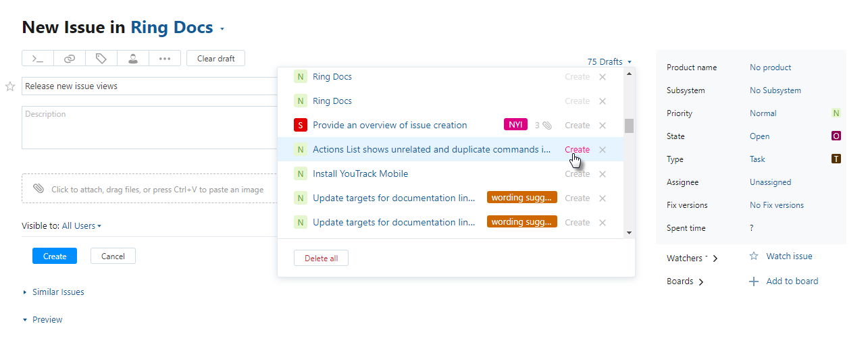This screenshot has height=353, width=868.
Task: Click Create on 'Provide an overview' draft
Action: click(x=578, y=126)
